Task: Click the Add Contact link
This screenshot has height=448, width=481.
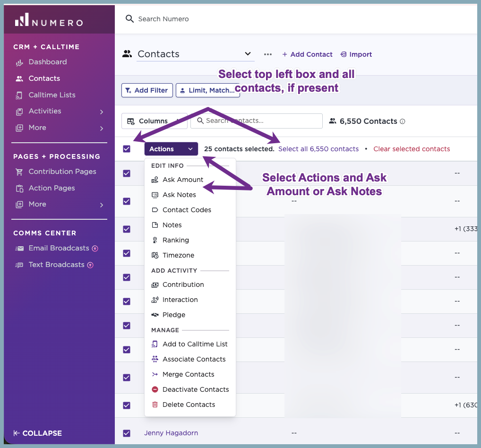Action: pyautogui.click(x=307, y=55)
